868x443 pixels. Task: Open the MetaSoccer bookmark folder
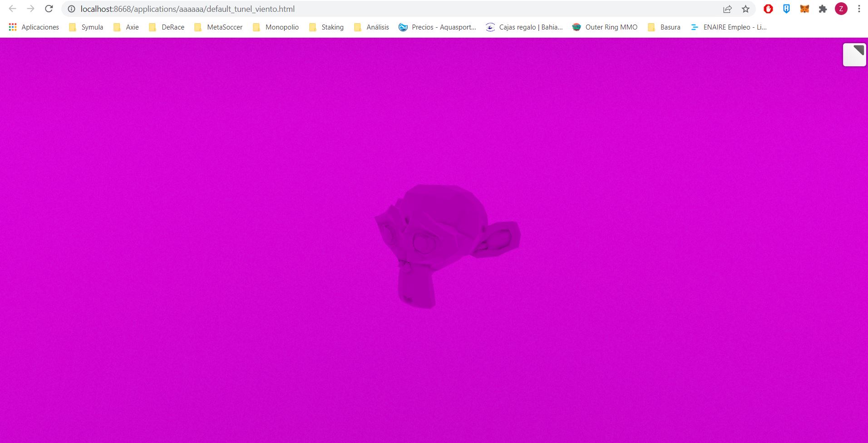[x=218, y=27]
